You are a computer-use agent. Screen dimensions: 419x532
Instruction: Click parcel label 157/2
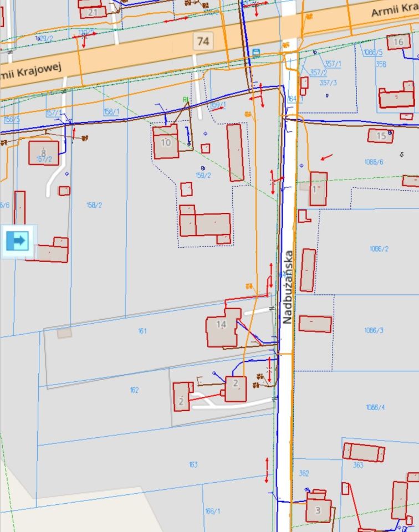click(x=44, y=159)
